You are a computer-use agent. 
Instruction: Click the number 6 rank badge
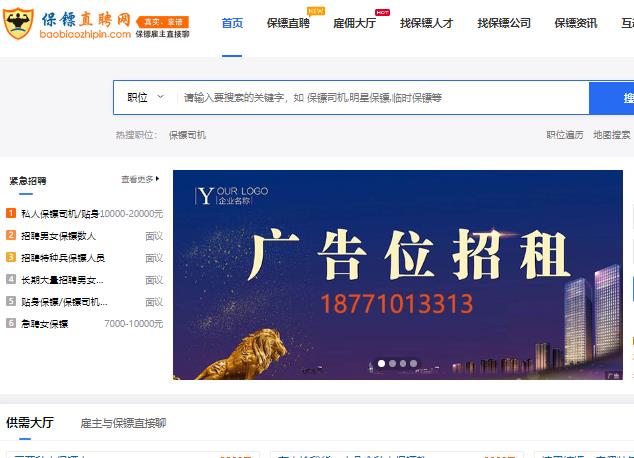11,324
